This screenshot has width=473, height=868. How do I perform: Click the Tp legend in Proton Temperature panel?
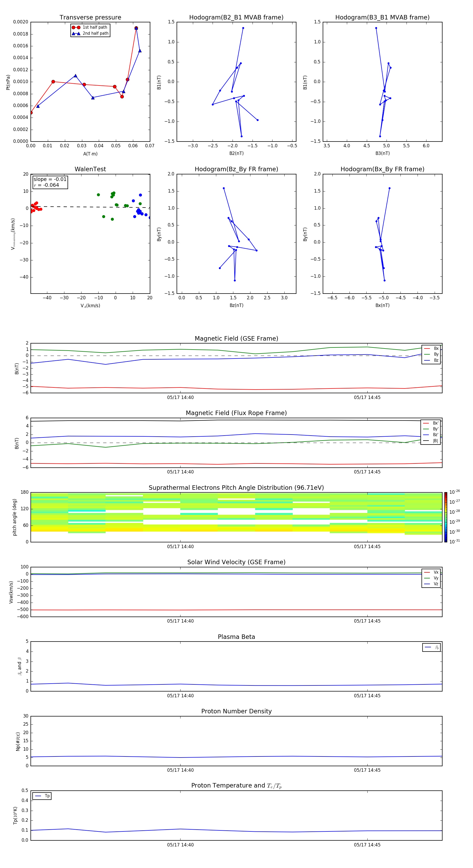42,796
